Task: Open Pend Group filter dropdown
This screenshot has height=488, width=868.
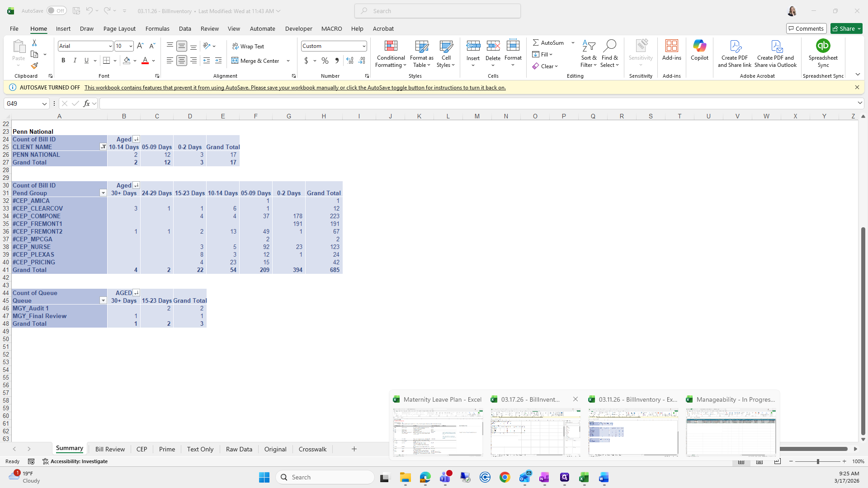Action: [x=103, y=193]
